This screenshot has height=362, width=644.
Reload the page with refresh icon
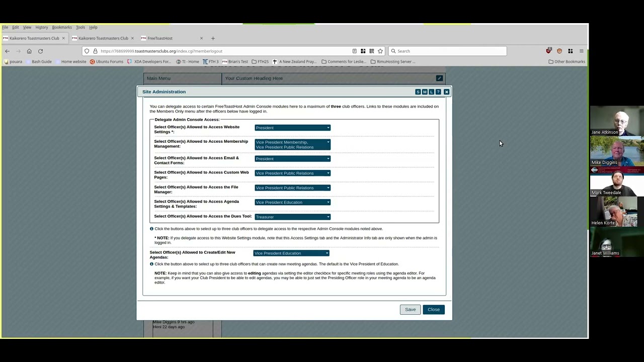click(40, 51)
